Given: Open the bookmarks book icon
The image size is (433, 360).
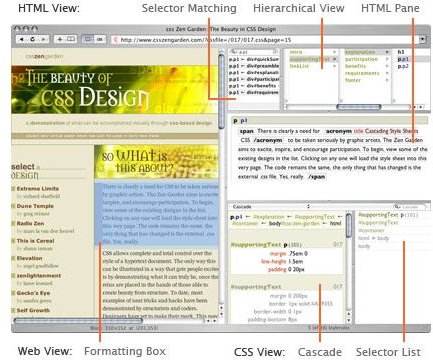Looking at the screenshot, I should [x=71, y=39].
